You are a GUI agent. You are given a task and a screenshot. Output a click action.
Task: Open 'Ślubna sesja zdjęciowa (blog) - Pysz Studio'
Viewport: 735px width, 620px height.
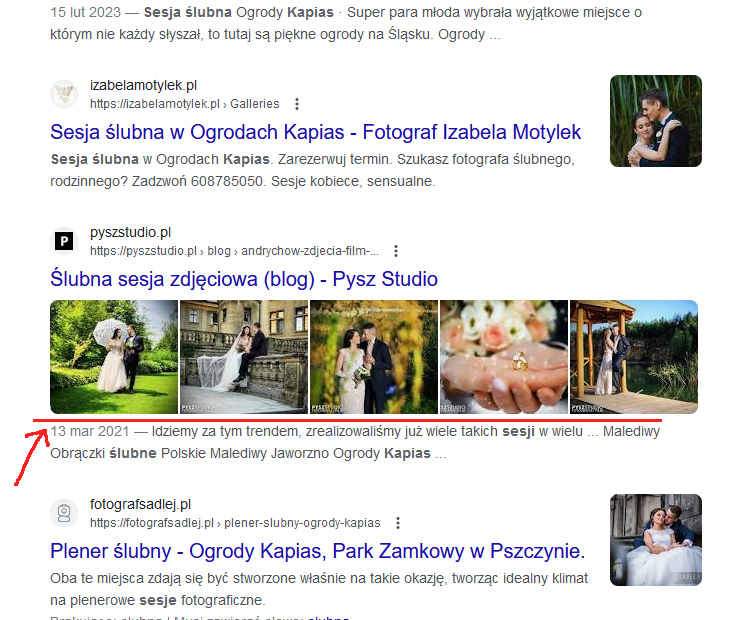click(x=244, y=279)
